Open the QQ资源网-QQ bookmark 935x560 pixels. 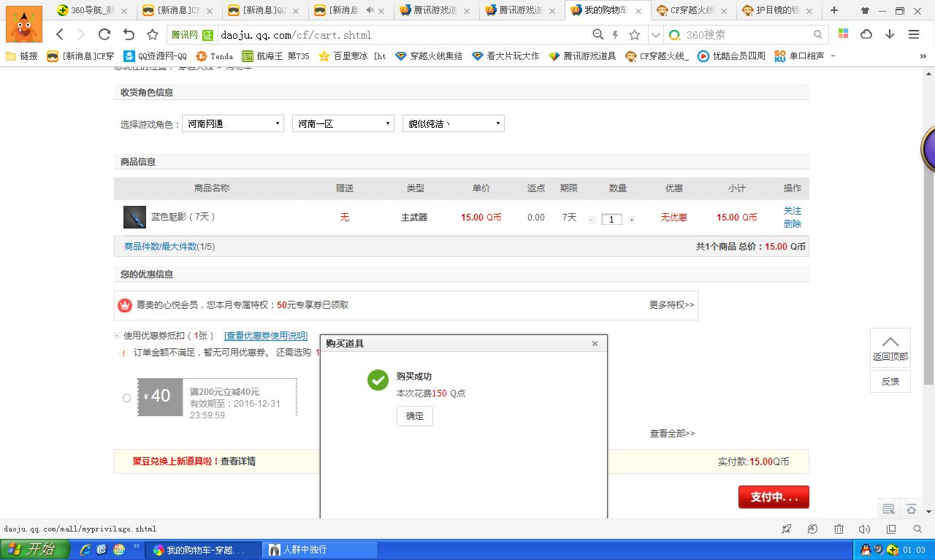pos(154,56)
